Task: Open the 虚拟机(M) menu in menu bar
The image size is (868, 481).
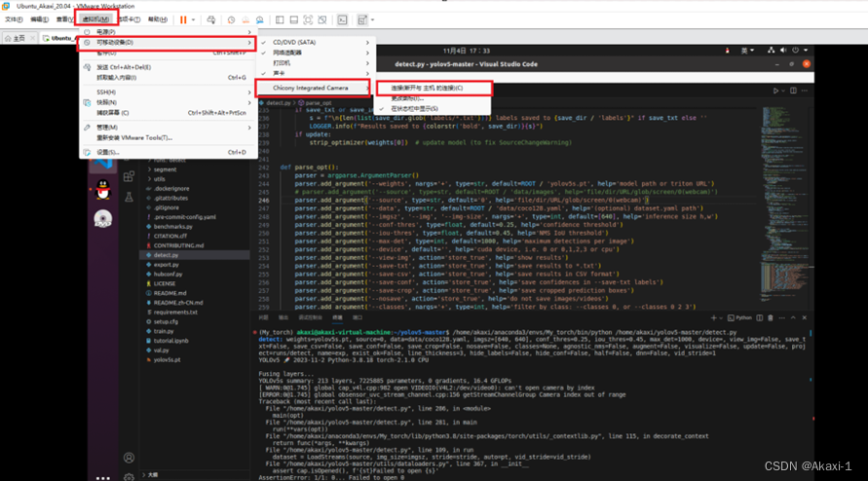Action: (96, 19)
